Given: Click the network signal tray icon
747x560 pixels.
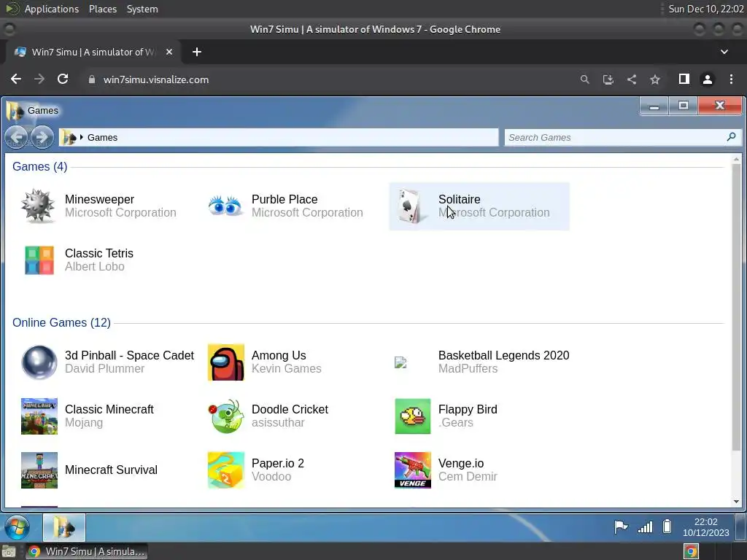Looking at the screenshot, I should point(645,526).
